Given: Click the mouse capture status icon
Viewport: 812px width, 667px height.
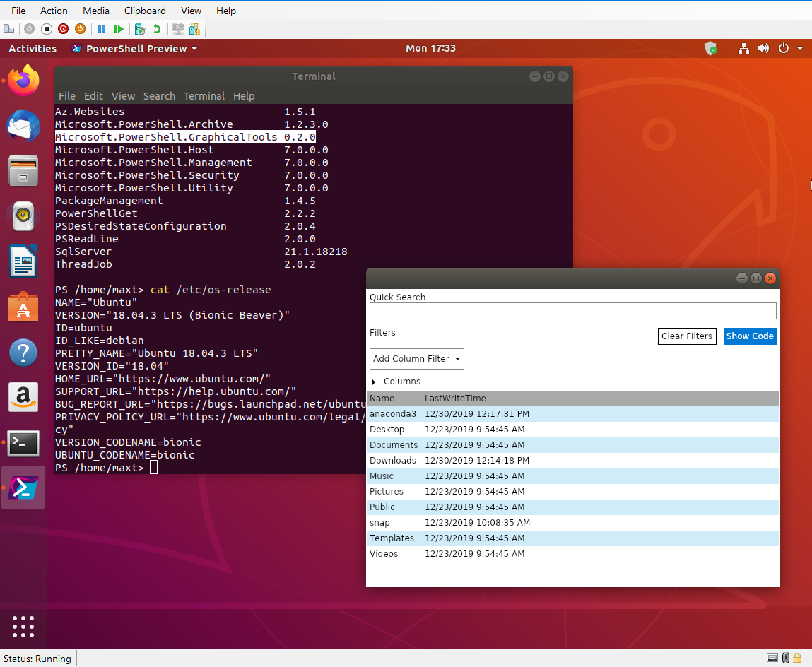Looking at the screenshot, I should [x=786, y=659].
